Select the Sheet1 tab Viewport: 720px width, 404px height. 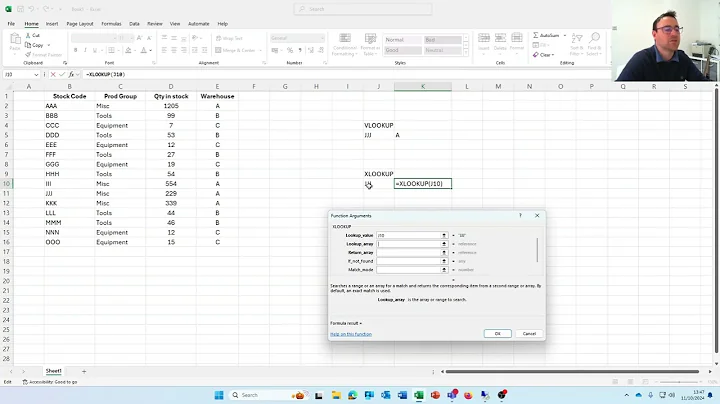coord(53,371)
